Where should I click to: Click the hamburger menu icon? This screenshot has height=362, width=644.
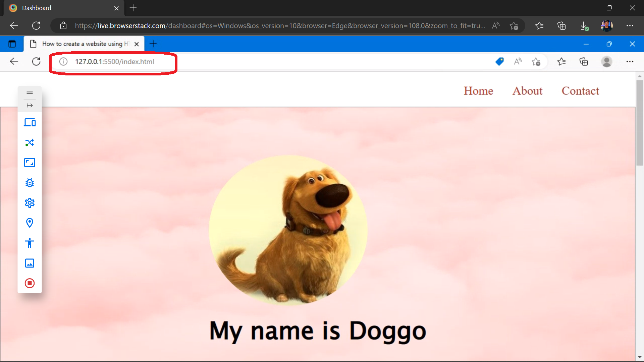29,93
